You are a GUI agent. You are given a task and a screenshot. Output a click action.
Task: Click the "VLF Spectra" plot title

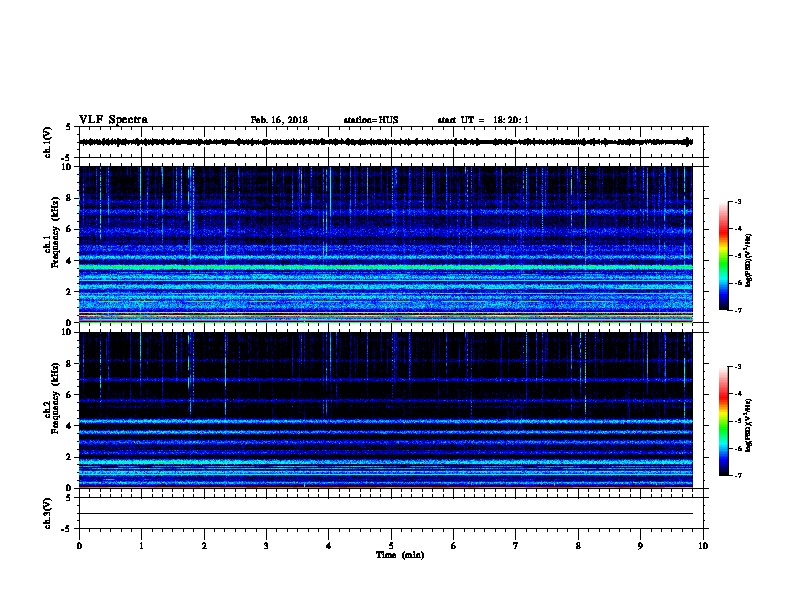(x=113, y=120)
